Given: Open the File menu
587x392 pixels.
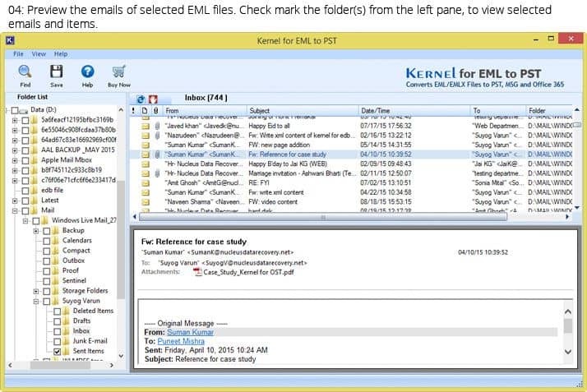Looking at the screenshot, I should pos(18,54).
